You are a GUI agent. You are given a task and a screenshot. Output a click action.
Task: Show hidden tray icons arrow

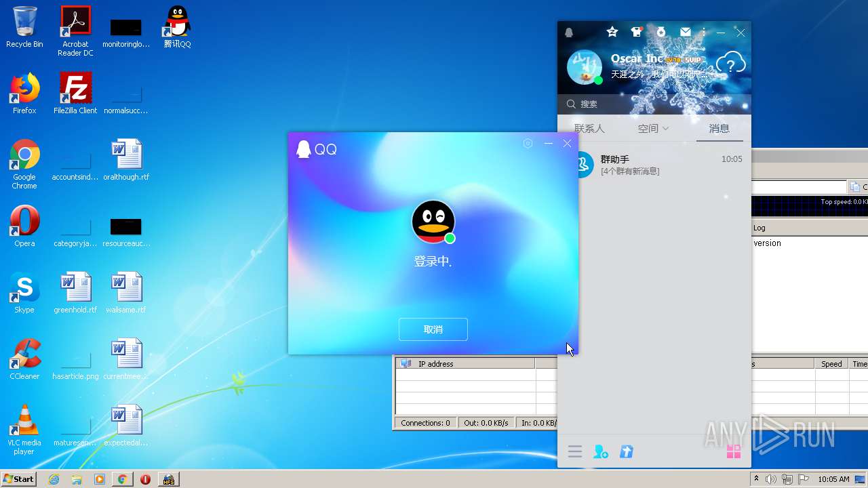point(756,479)
